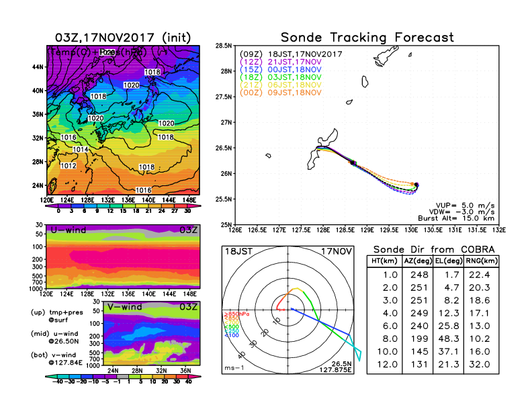Click the '1012' isobar label on the map
This screenshot has width=532, height=411.
coord(69,166)
